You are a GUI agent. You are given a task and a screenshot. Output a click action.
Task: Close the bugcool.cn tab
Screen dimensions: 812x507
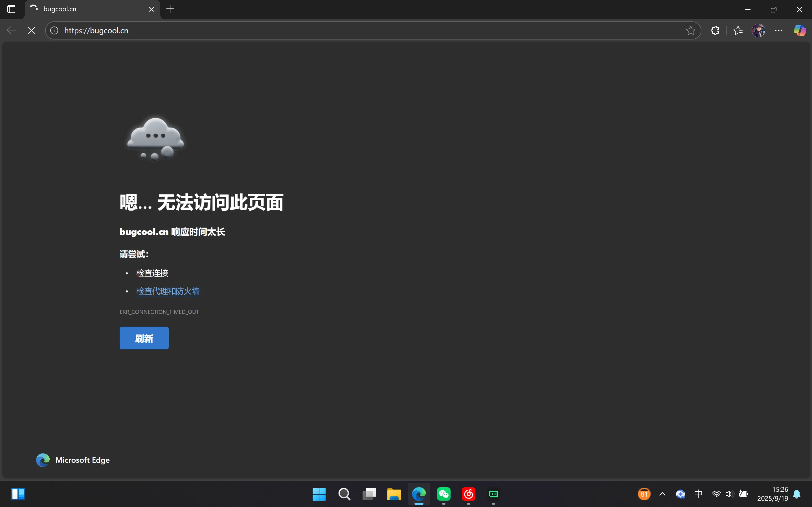tap(151, 9)
